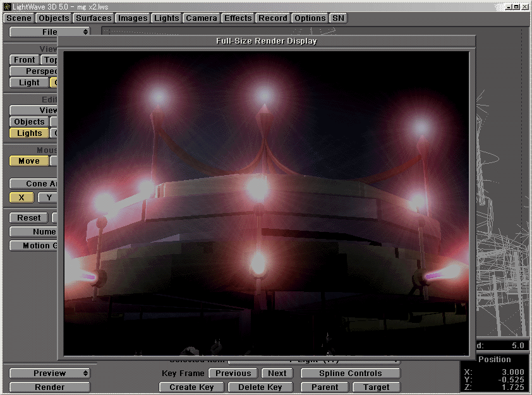532x395 pixels.
Task: Switch to the Front viewport
Action: tap(23, 59)
